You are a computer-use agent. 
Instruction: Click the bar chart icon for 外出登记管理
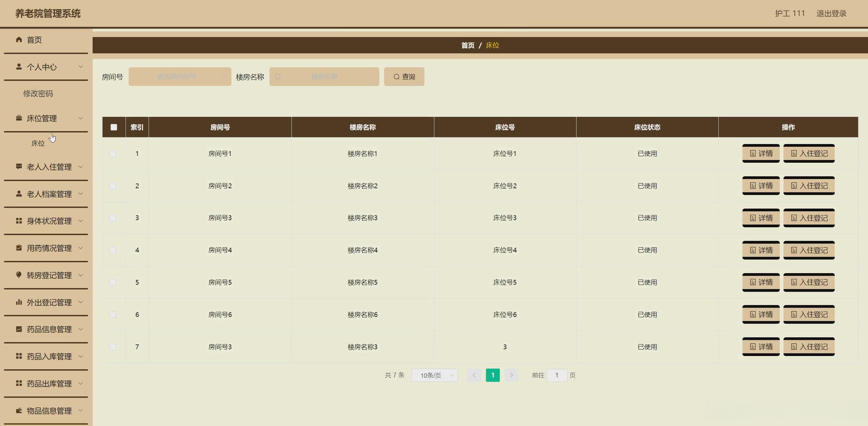coord(19,302)
